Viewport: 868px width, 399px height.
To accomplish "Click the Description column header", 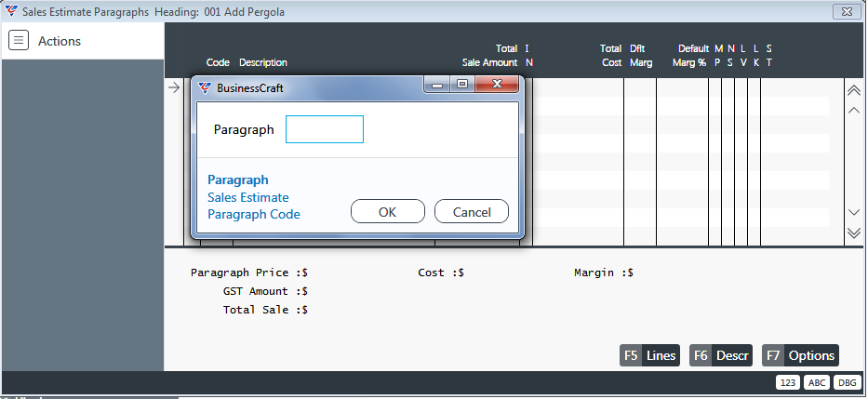I will (263, 62).
